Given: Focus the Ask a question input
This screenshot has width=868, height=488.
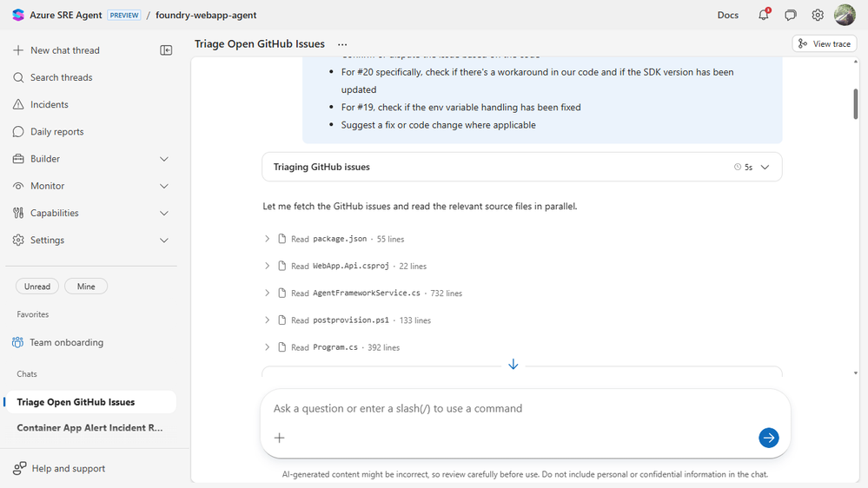Looking at the screenshot, I should [x=526, y=408].
